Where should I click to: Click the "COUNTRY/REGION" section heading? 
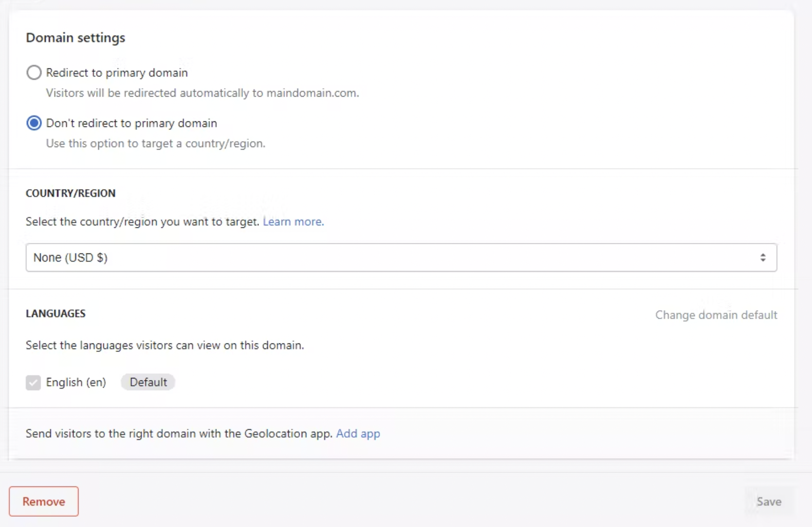click(x=71, y=193)
